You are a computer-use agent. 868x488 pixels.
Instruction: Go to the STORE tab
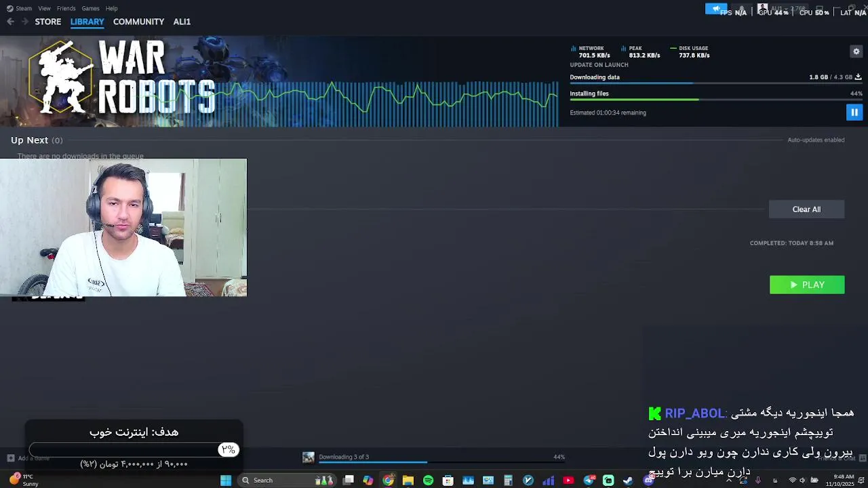click(48, 22)
